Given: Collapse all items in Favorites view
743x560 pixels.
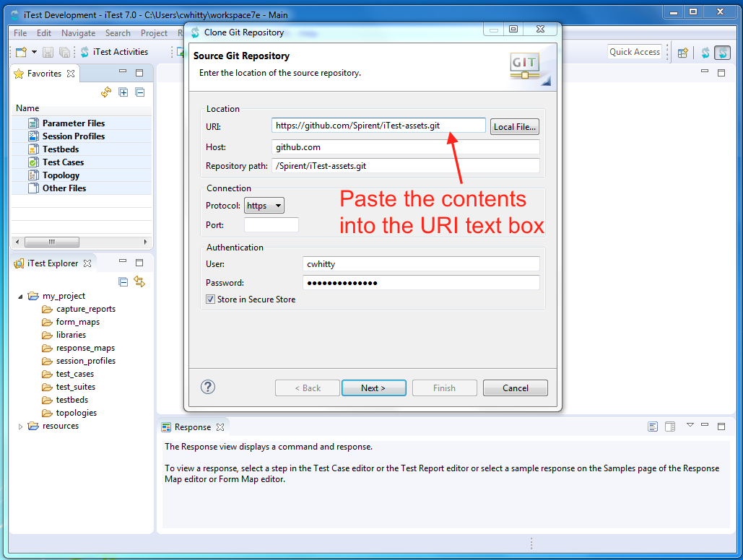Looking at the screenshot, I should coord(140,92).
